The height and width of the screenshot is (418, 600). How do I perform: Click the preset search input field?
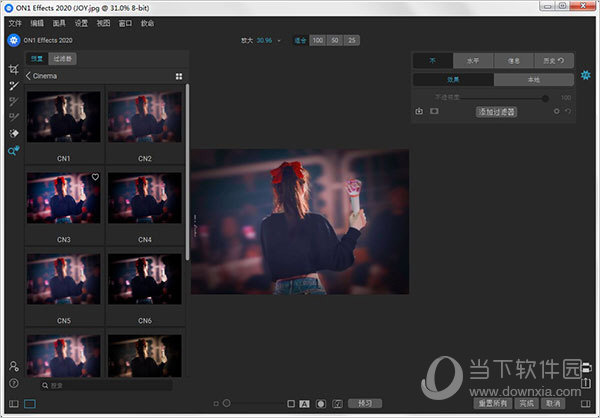pos(106,385)
